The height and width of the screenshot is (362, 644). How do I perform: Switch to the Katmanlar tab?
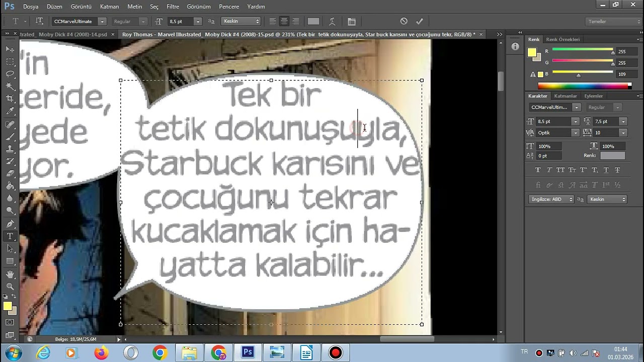(566, 96)
